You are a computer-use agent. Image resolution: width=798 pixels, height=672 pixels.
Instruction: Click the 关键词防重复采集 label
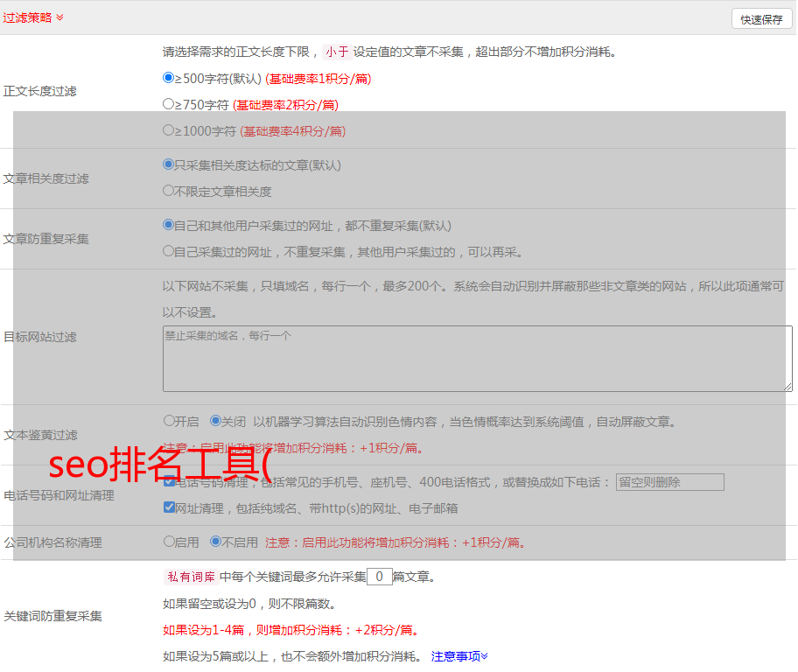point(52,617)
